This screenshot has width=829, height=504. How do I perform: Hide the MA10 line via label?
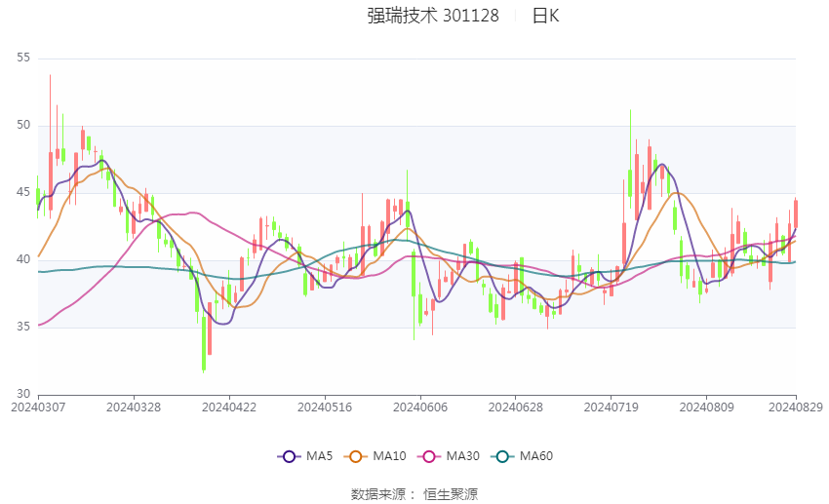389,456
